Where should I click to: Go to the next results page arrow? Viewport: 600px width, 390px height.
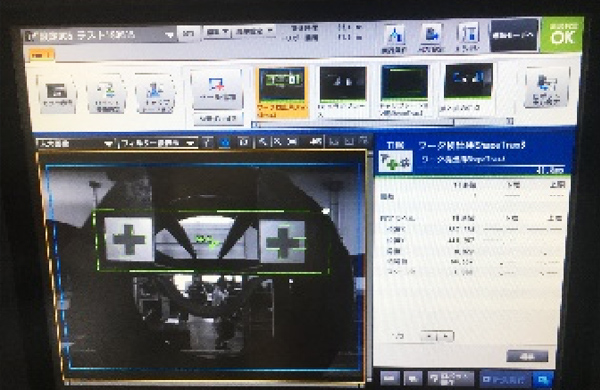[x=446, y=336]
